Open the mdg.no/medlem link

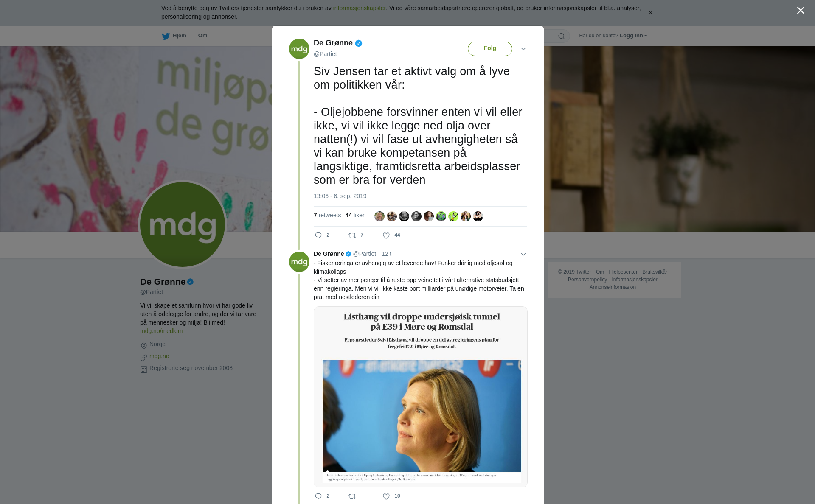point(161,331)
